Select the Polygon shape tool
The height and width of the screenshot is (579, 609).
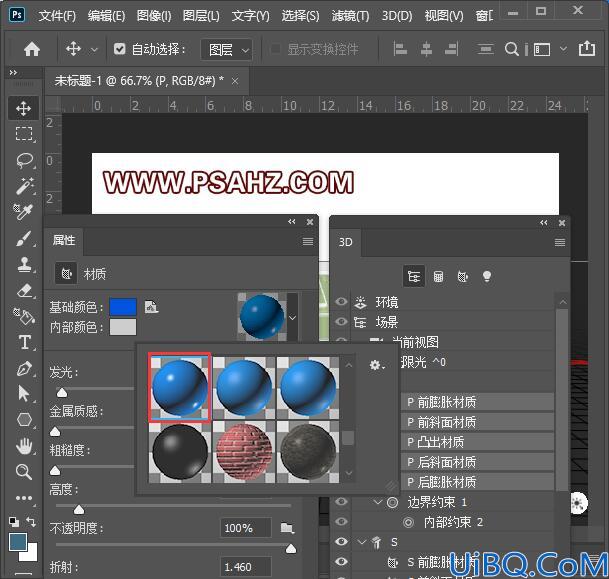tap(24, 420)
